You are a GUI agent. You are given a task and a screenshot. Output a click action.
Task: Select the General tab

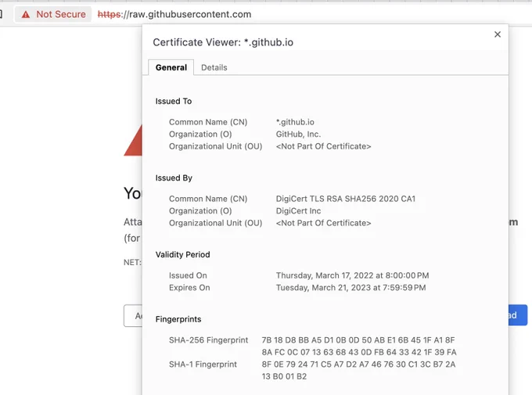tap(171, 67)
